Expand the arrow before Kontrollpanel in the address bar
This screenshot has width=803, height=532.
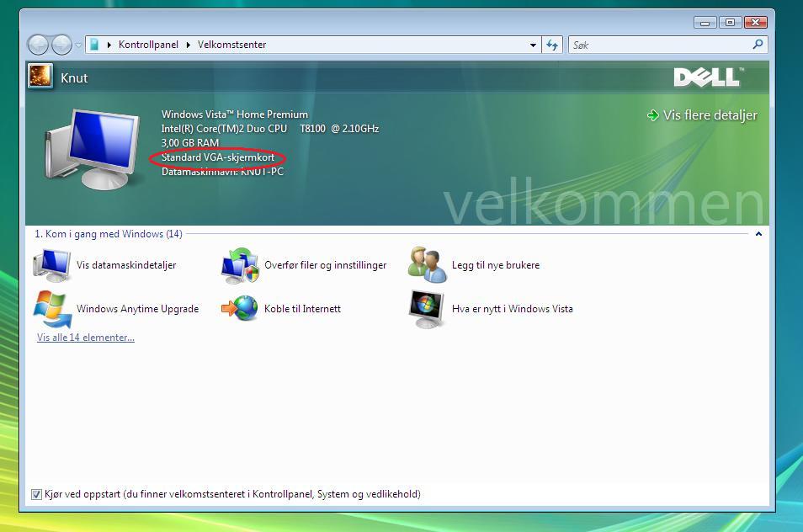[109, 45]
